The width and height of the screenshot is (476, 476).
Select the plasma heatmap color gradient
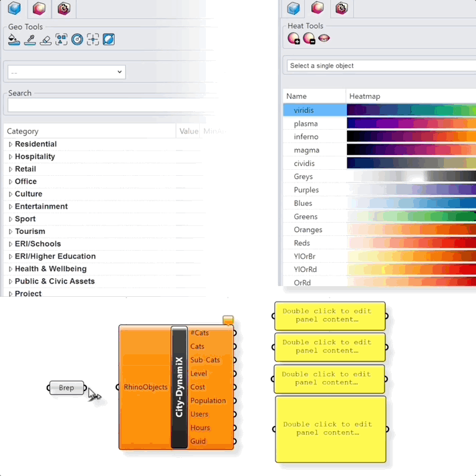pos(411,124)
